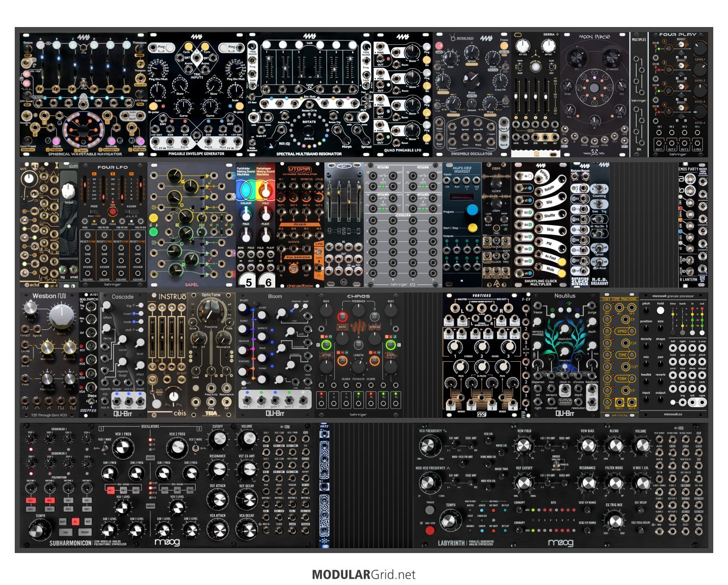Select the LEVEL 1 knob on Four Play
Screen dimensions: 728x585
pyautogui.click(x=699, y=49)
